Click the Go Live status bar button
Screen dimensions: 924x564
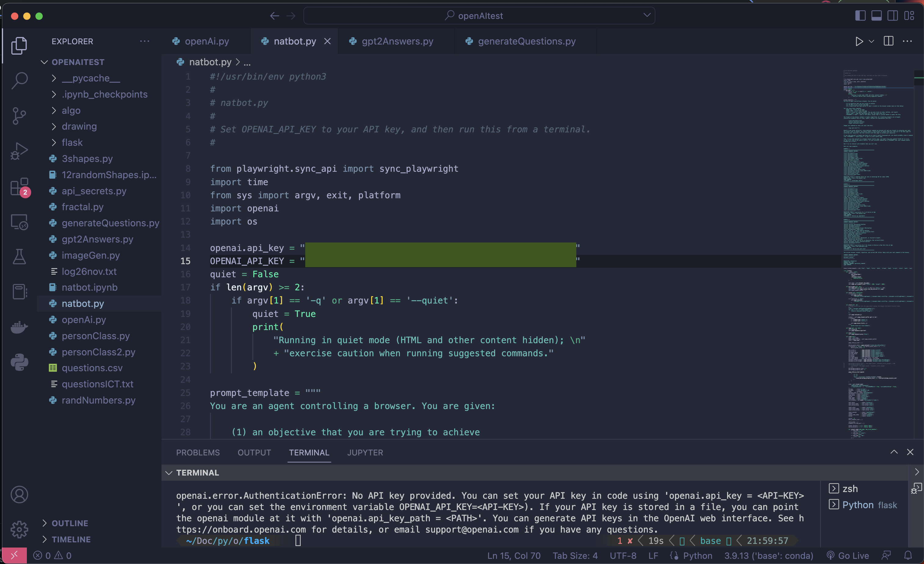pyautogui.click(x=848, y=555)
